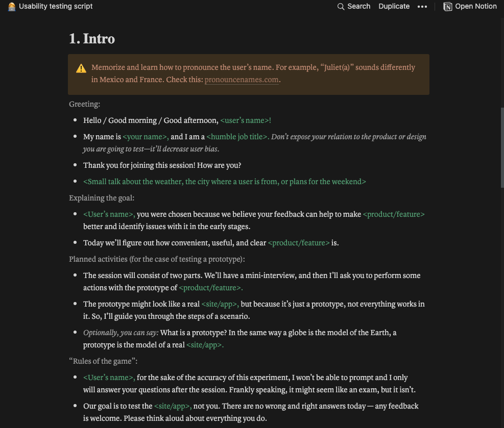504x428 pixels.
Task: Click the 'Greeting:' text line
Action: coord(83,104)
